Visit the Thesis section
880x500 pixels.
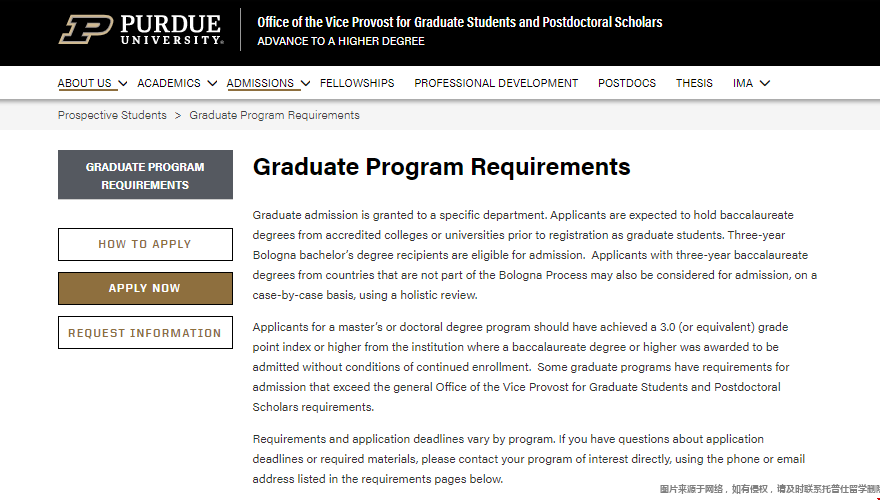click(694, 83)
